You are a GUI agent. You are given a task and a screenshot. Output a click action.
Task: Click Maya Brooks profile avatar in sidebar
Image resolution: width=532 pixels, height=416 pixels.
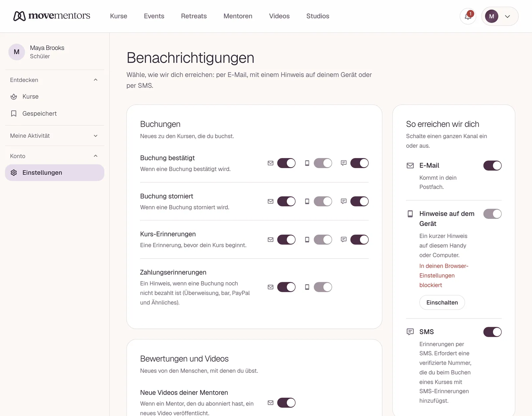click(17, 52)
